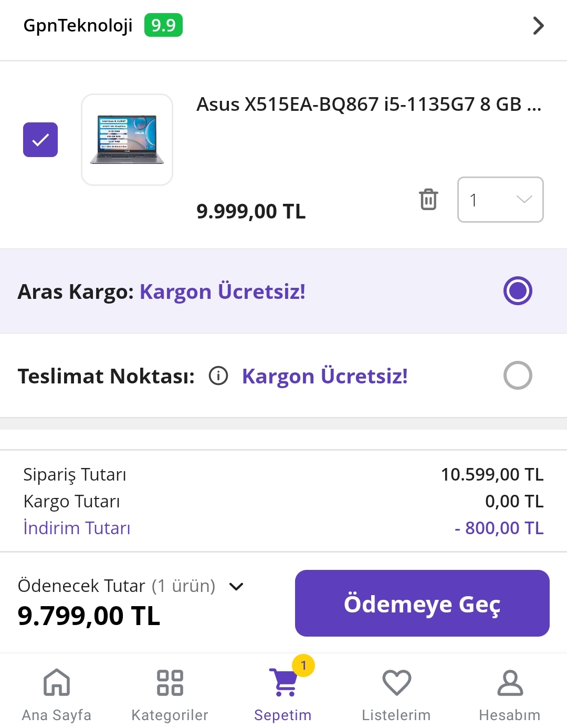Choose Teslimat Noktası delivery radio button
567x728 pixels.
(x=518, y=376)
